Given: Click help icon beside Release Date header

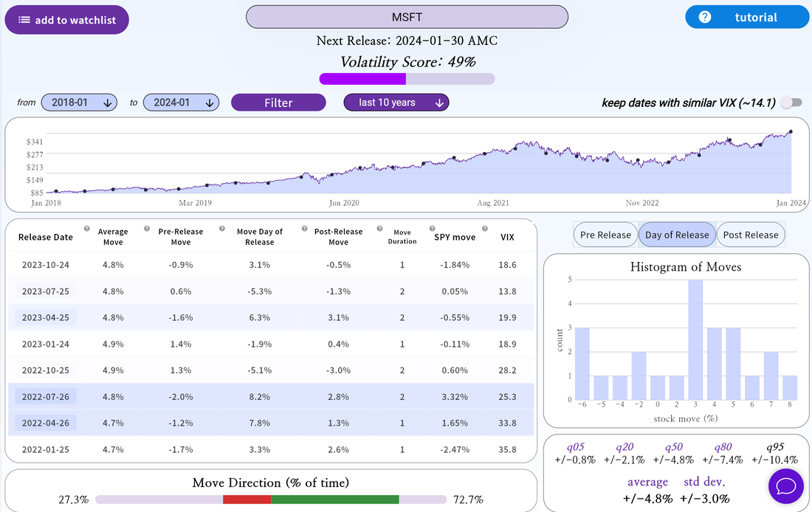Looking at the screenshot, I should coord(87,228).
